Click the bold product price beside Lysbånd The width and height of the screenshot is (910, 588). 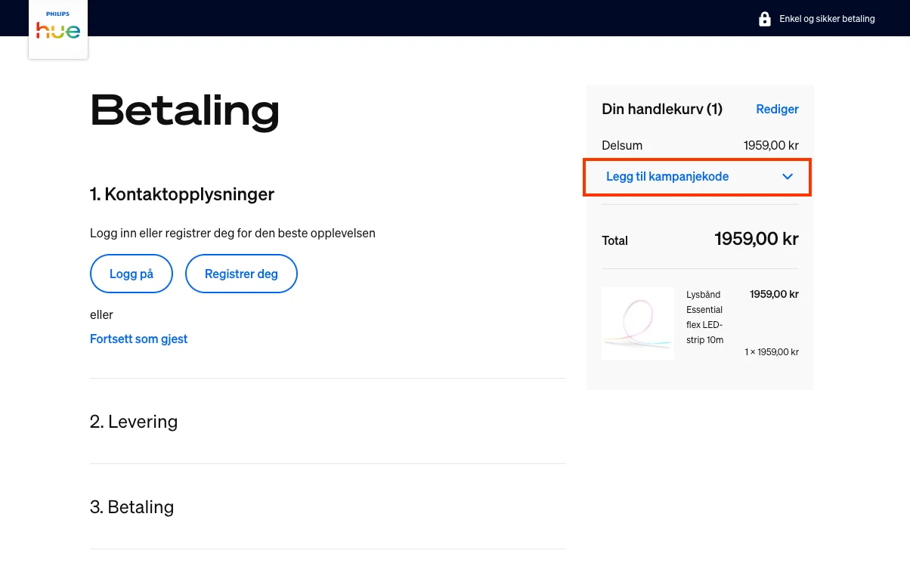pos(774,294)
